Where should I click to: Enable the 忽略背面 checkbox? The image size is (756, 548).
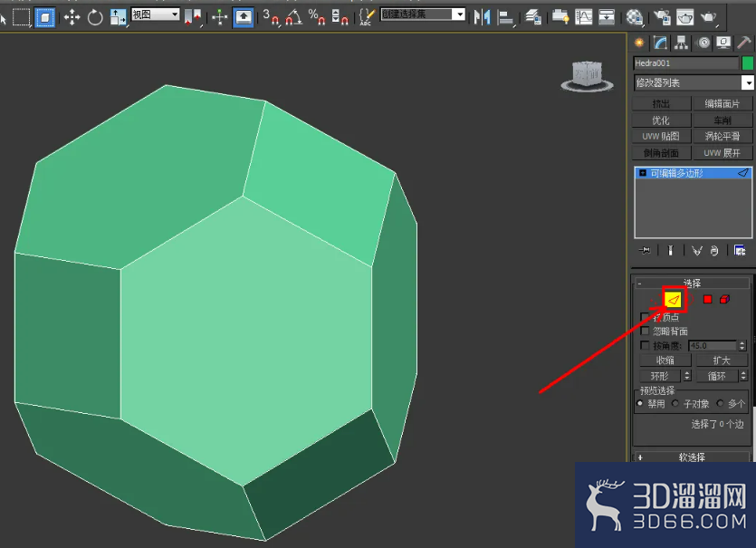coord(645,331)
